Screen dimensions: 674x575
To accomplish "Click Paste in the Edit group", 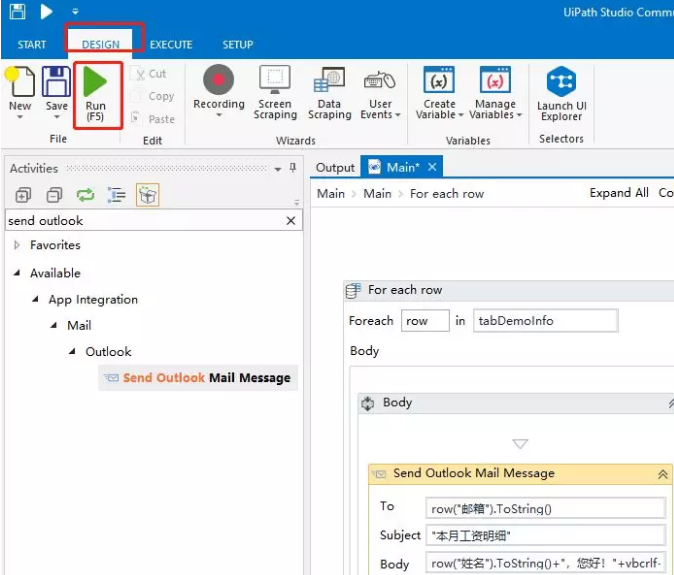I will (x=154, y=119).
